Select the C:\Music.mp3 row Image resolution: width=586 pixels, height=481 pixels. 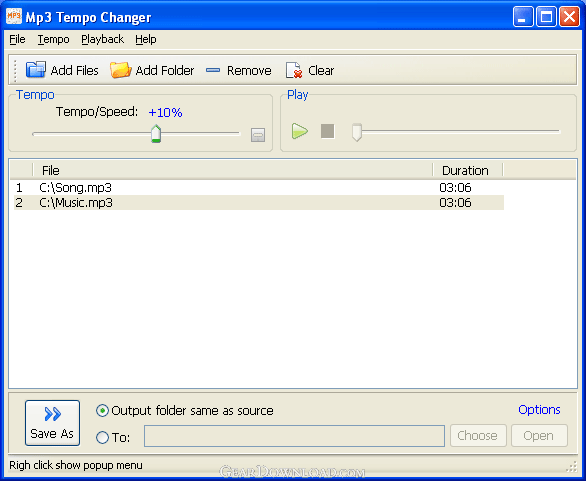click(259, 202)
